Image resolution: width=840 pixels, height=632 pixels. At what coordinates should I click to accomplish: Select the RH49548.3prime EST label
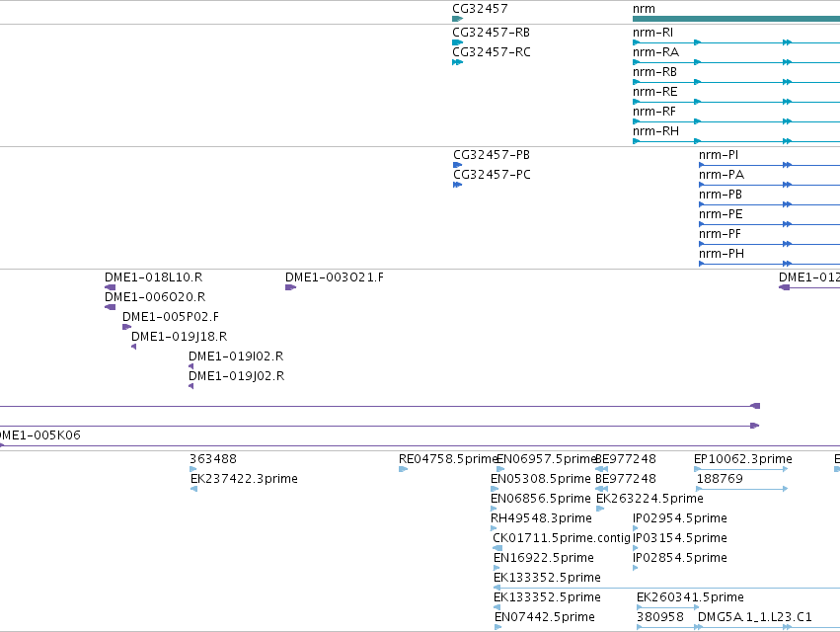(x=541, y=518)
